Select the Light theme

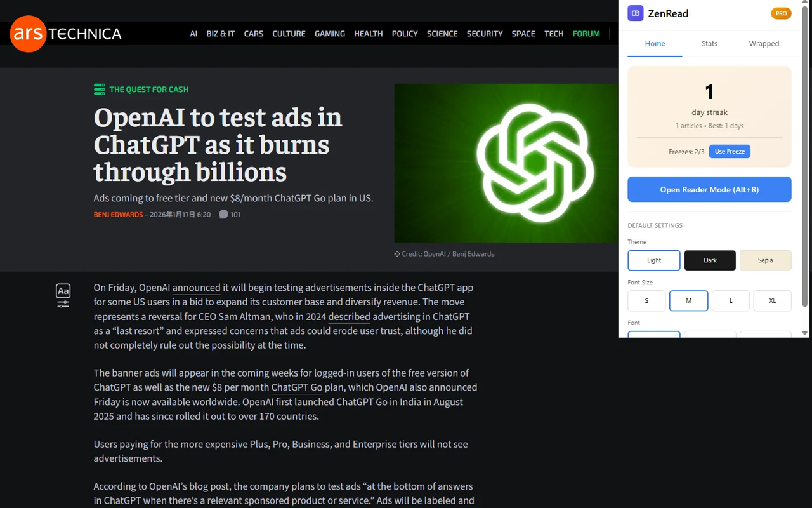[x=654, y=260]
